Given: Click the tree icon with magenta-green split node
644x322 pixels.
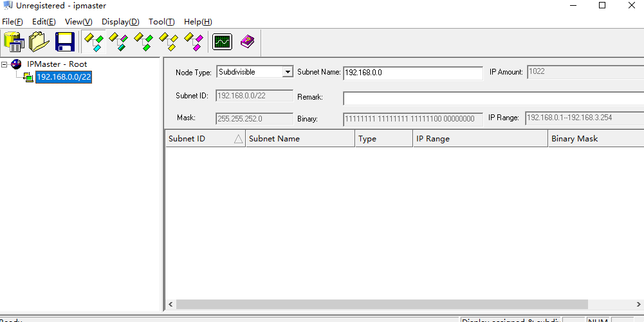Looking at the screenshot, I should 118,42.
